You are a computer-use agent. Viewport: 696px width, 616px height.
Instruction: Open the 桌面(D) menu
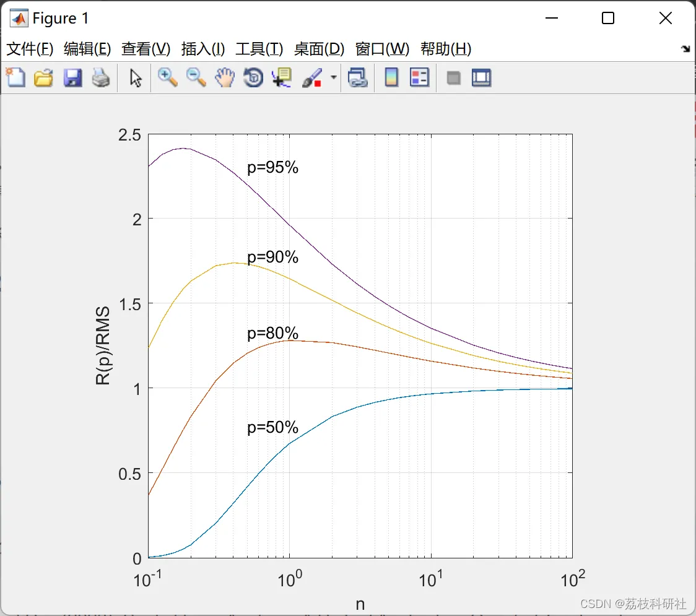(x=319, y=49)
